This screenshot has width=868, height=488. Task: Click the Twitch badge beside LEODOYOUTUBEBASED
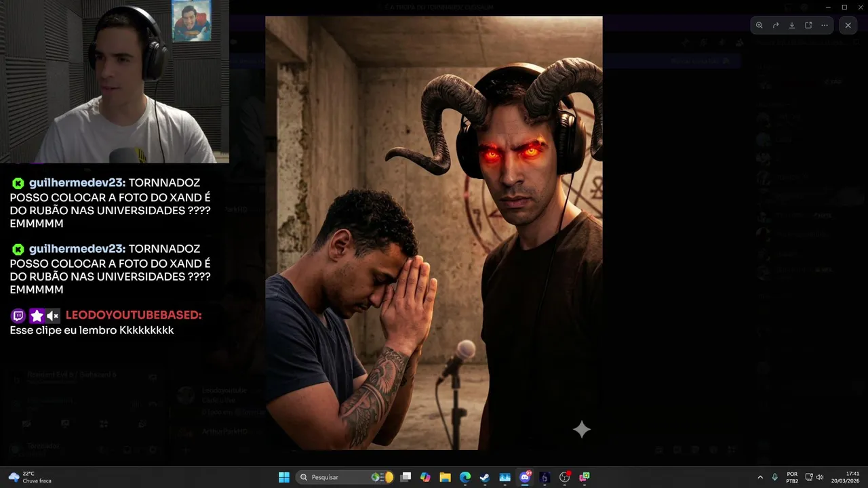click(18, 315)
